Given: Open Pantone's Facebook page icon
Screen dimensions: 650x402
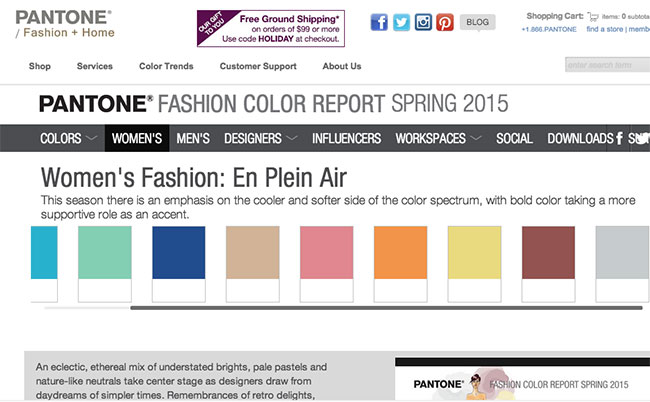Looking at the screenshot, I should click(x=379, y=22).
